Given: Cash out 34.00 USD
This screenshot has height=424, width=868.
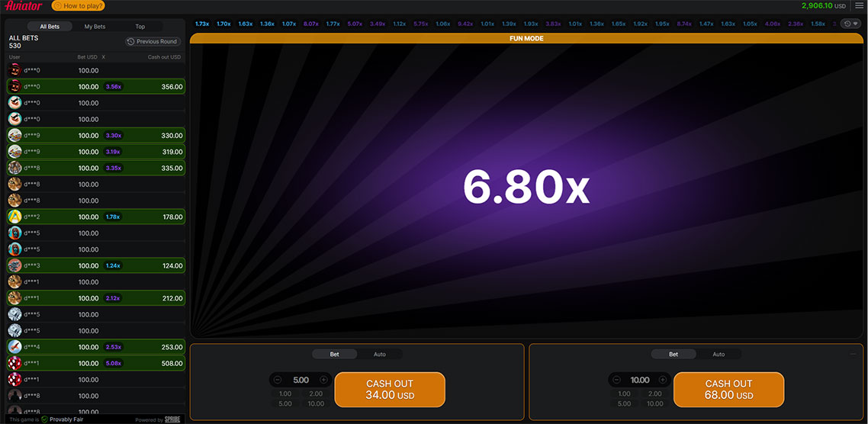Looking at the screenshot, I should (x=389, y=390).
